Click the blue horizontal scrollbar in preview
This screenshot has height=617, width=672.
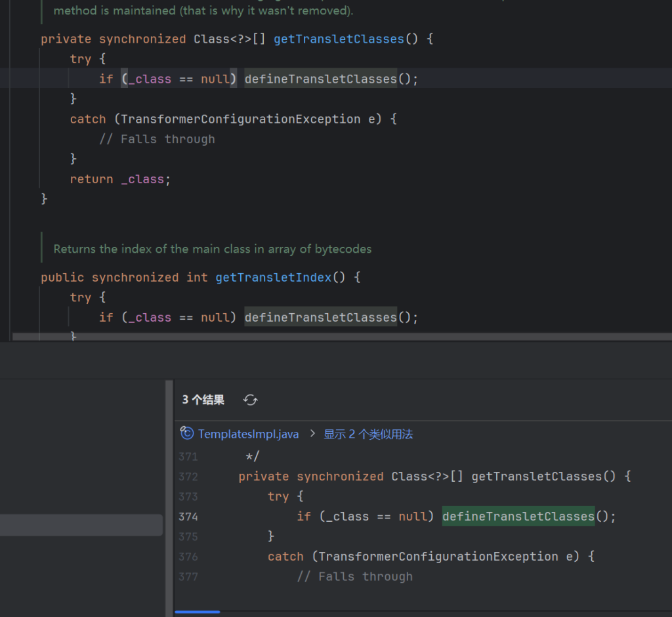coord(197,612)
